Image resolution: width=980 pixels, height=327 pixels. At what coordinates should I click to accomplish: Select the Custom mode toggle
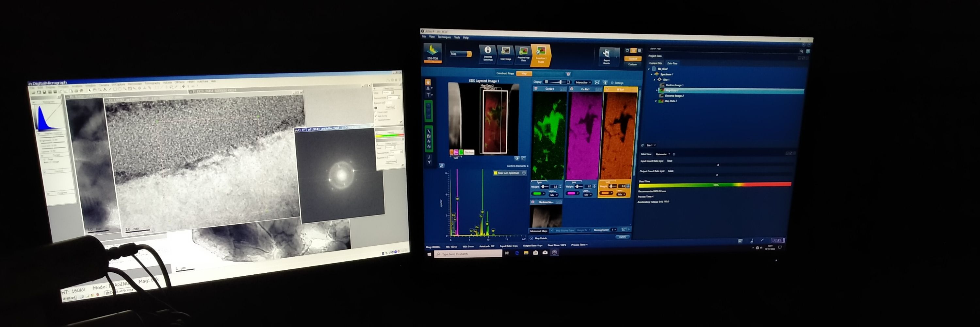click(632, 64)
